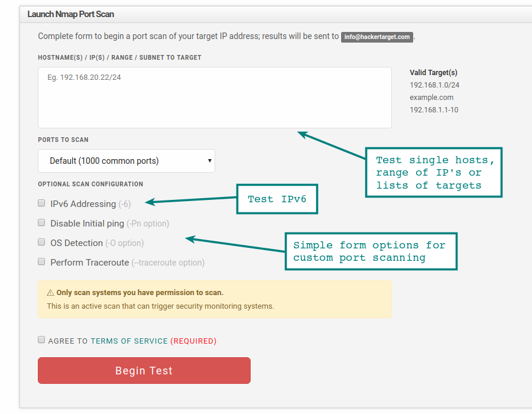
Task: Click the Disable Initial ping label text
Action: click(87, 224)
